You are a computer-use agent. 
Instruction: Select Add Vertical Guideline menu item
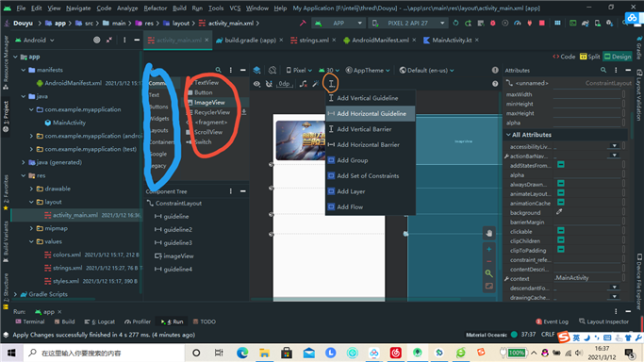(x=371, y=98)
